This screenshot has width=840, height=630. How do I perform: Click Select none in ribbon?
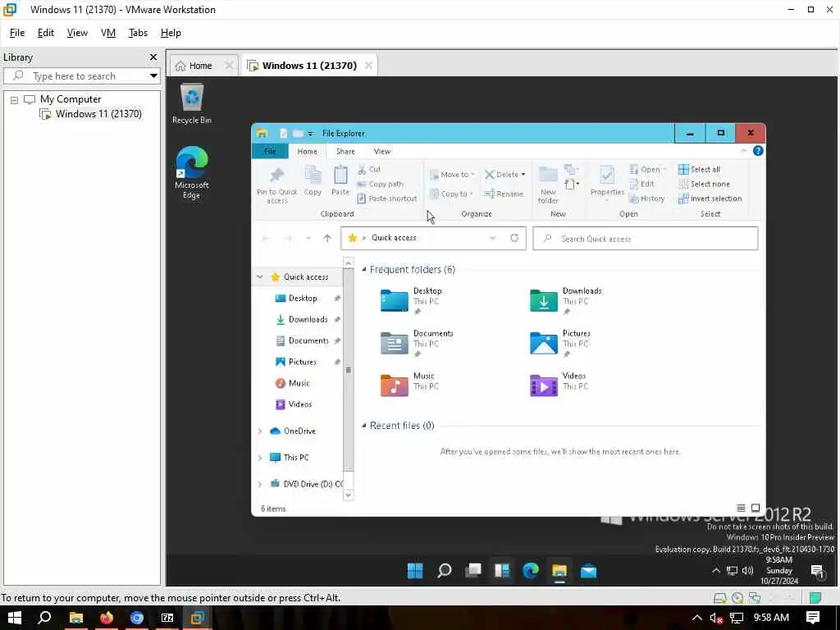tap(704, 184)
